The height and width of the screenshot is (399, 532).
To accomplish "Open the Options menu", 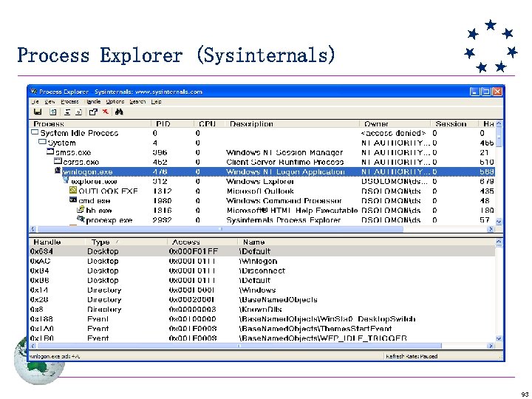I will (x=115, y=101).
